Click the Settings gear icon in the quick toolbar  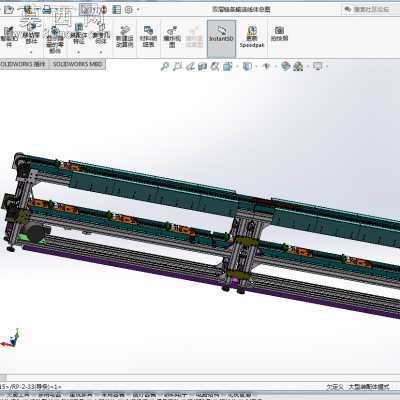tap(129, 10)
